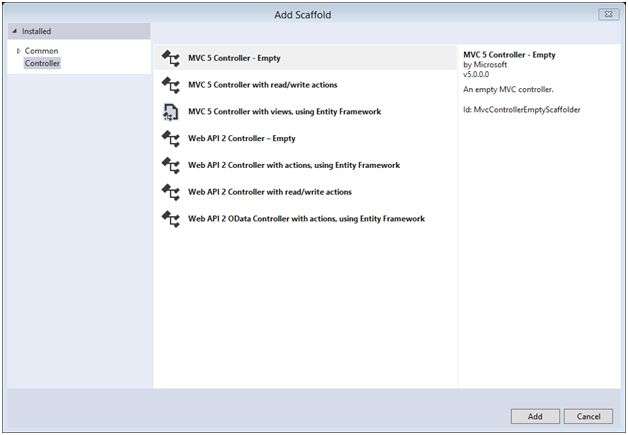The image size is (628, 435).
Task: Select MVC 5 Controller with read/write actions
Action: (x=255, y=86)
